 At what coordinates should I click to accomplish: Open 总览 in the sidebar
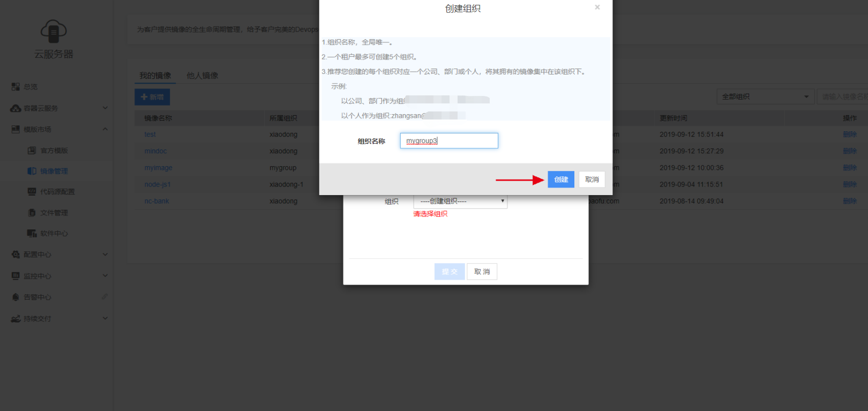point(31,86)
